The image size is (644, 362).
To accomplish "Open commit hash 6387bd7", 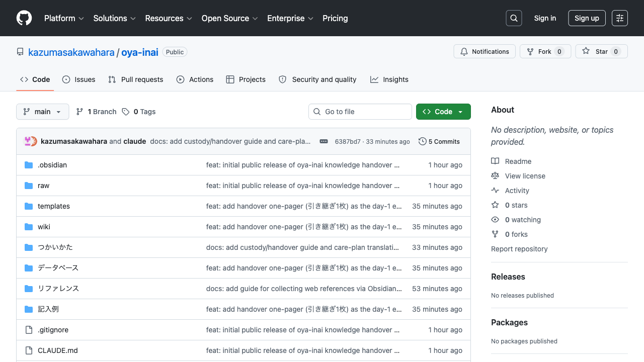I will click(x=348, y=142).
